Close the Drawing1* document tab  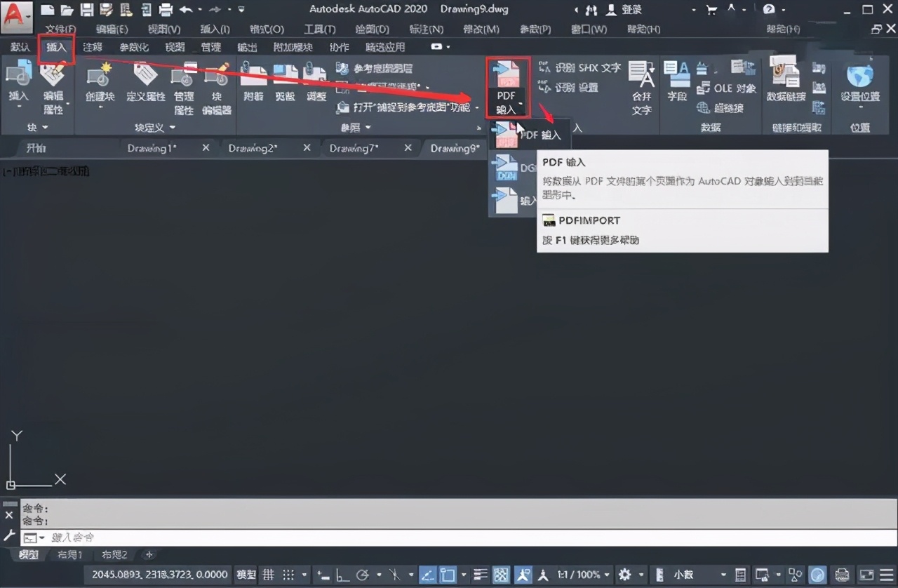pyautogui.click(x=206, y=148)
